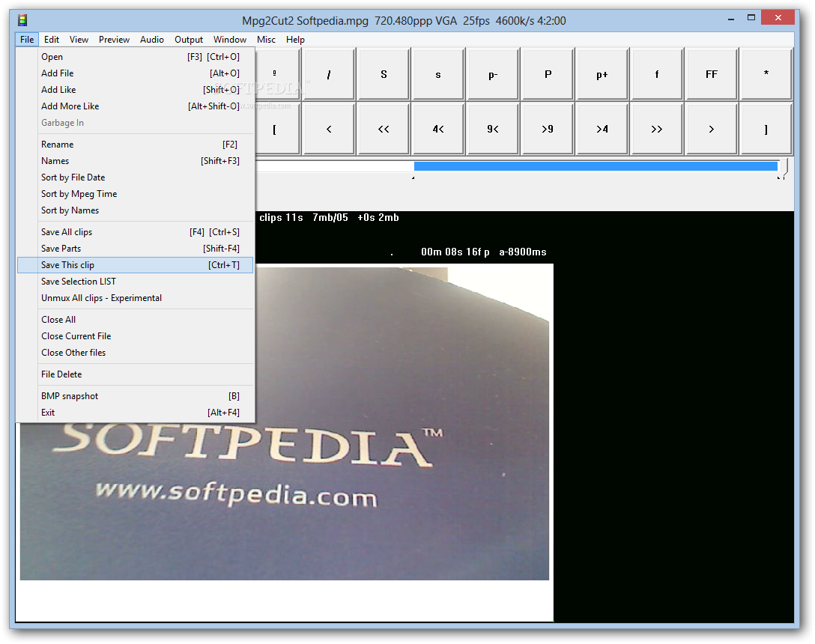815x644 pixels.
Task: Open the Edit menu
Action: [x=52, y=40]
